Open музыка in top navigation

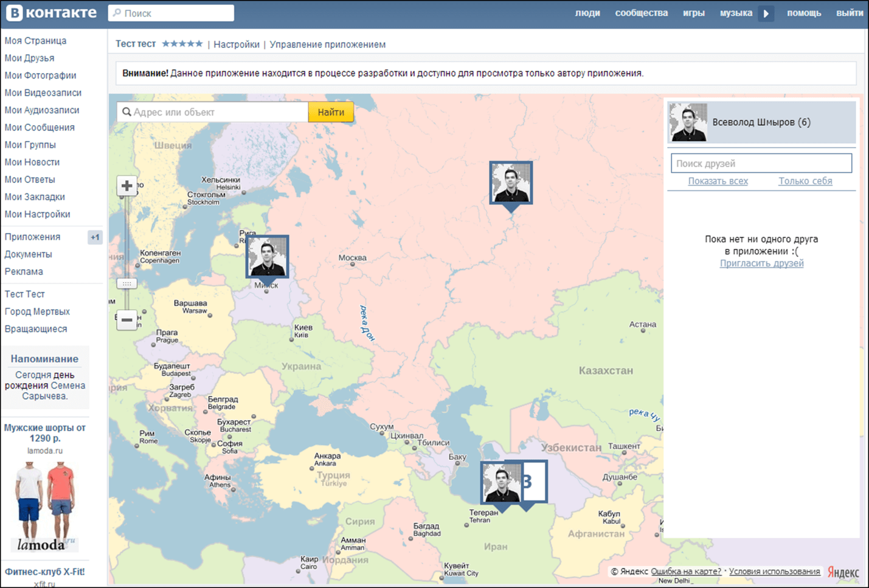click(x=736, y=13)
